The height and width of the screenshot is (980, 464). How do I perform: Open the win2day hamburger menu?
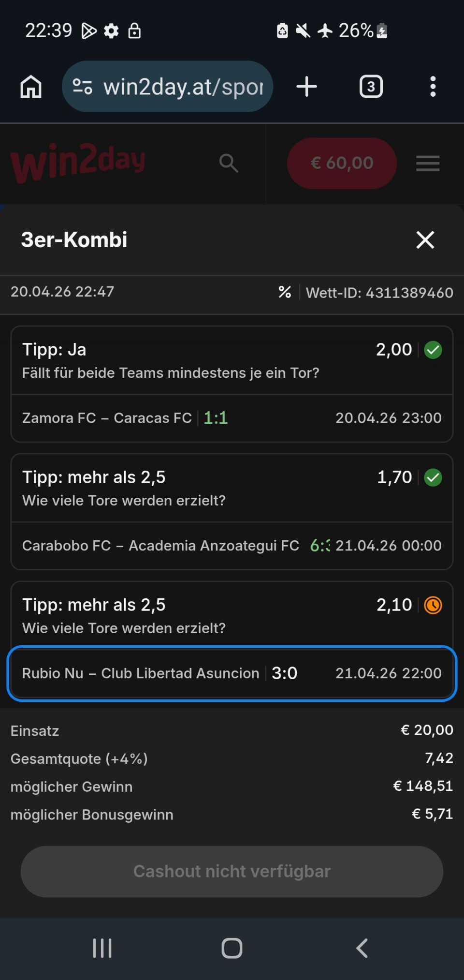coord(428,163)
